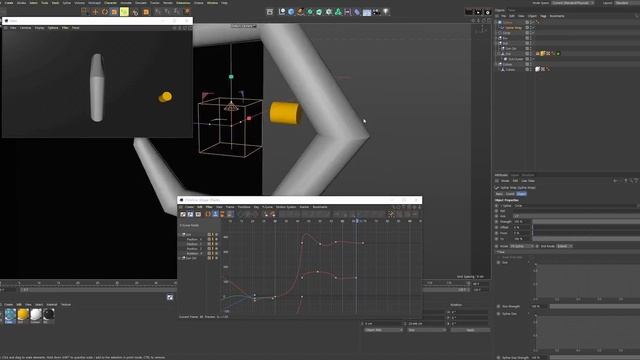640x360 pixels.
Task: Click the Camera object icon in top toolbar
Action: point(376,12)
